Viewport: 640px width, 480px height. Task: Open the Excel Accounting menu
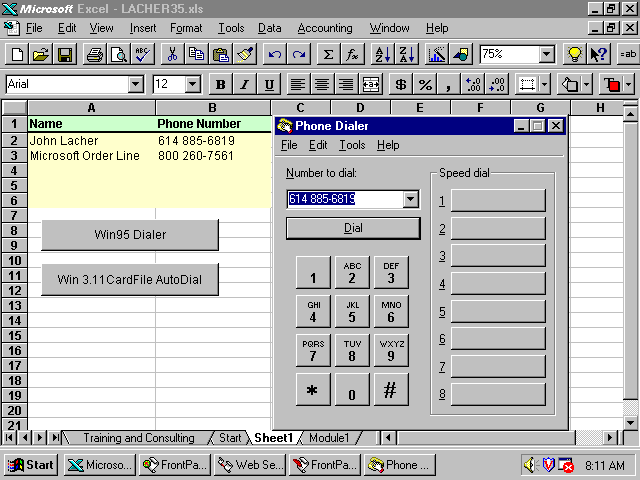(325, 28)
